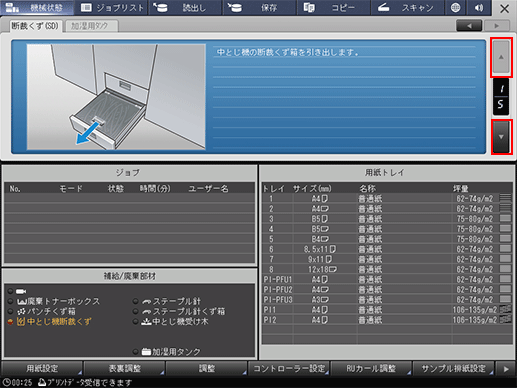The image size is (517, 388).
Task: Open コントローラー設定 controller settings
Action: coord(289,368)
